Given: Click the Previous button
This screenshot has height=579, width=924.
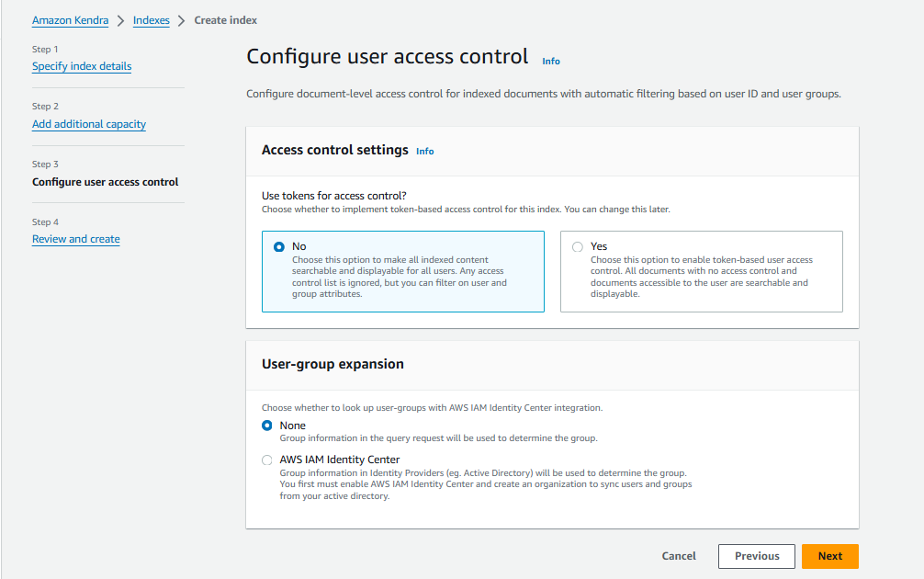Looking at the screenshot, I should (756, 556).
